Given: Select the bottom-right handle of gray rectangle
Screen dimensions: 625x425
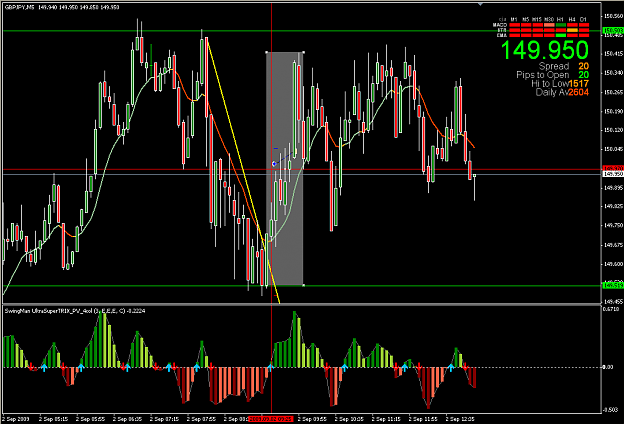Looking at the screenshot, I should pyautogui.click(x=303, y=285).
